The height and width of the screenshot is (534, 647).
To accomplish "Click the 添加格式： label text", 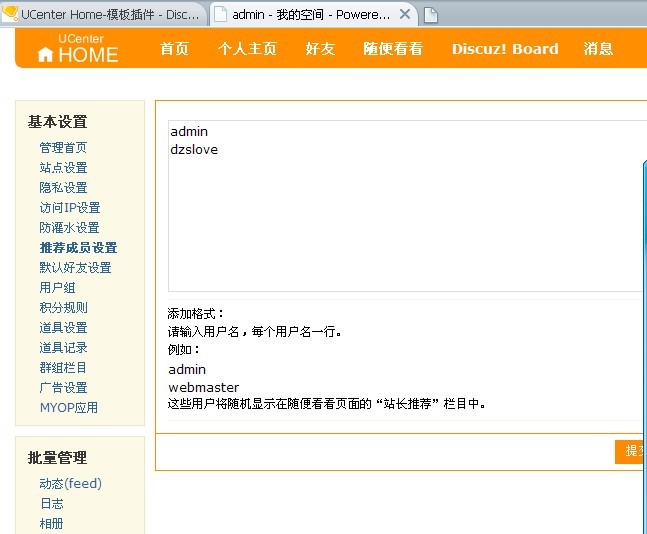I will (x=196, y=314).
